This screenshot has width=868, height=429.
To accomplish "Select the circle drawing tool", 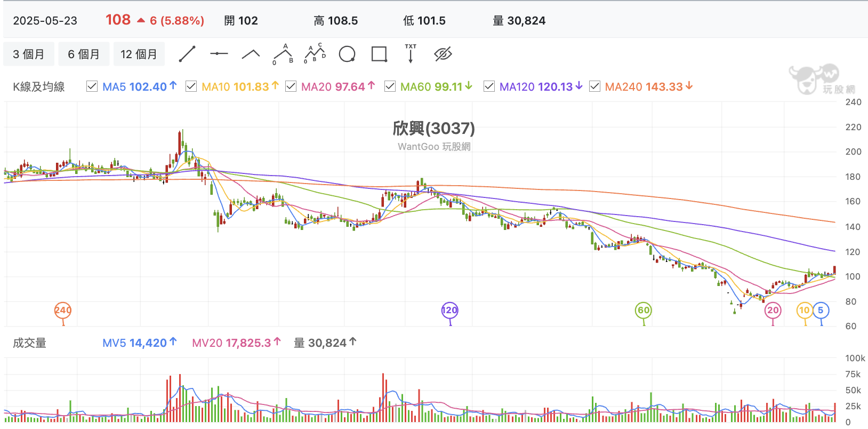I will tap(347, 54).
